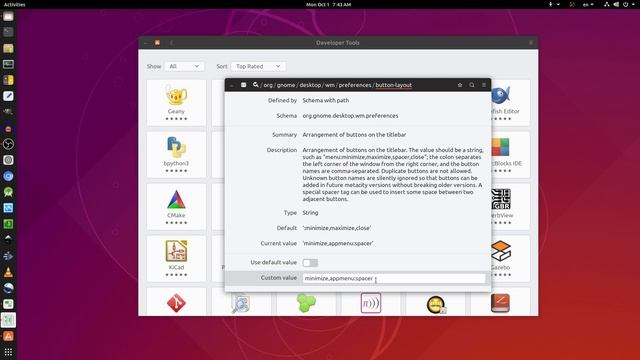Image resolution: width=640 pixels, height=360 pixels.
Task: Go to the 'desktop' path segment
Action: tap(310, 85)
